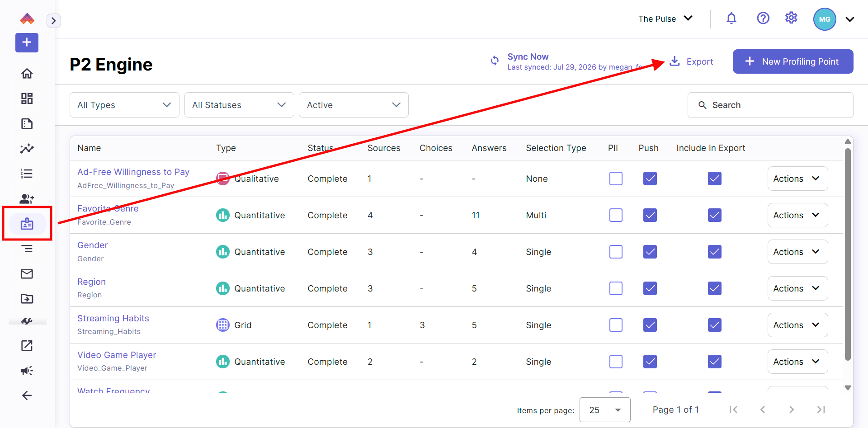The width and height of the screenshot is (868, 428).
Task: Open the help question mark icon
Action: click(763, 19)
